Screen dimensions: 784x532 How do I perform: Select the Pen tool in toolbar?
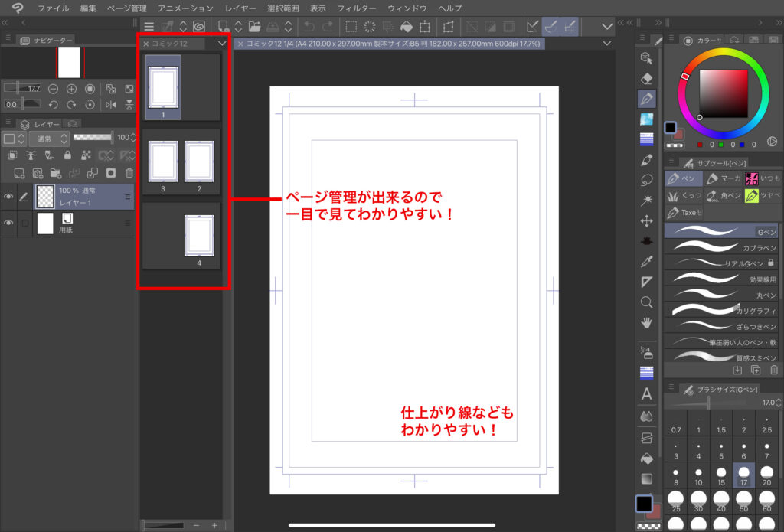click(x=646, y=99)
